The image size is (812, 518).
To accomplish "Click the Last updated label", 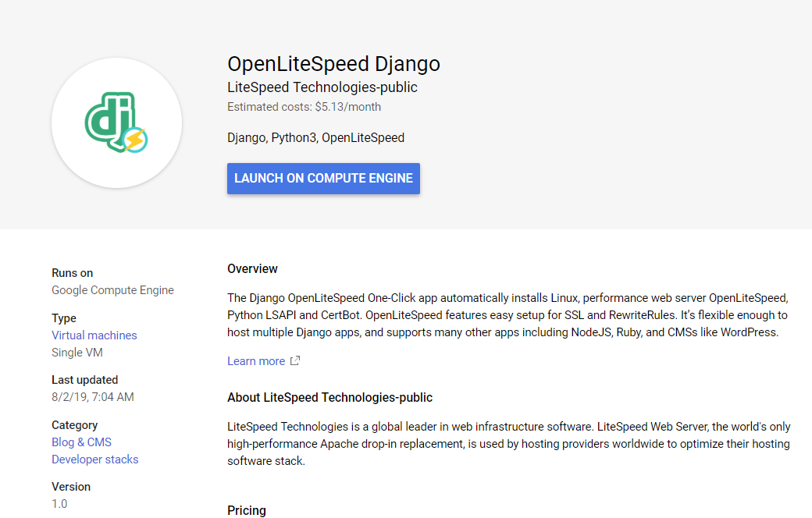I will coord(85,380).
